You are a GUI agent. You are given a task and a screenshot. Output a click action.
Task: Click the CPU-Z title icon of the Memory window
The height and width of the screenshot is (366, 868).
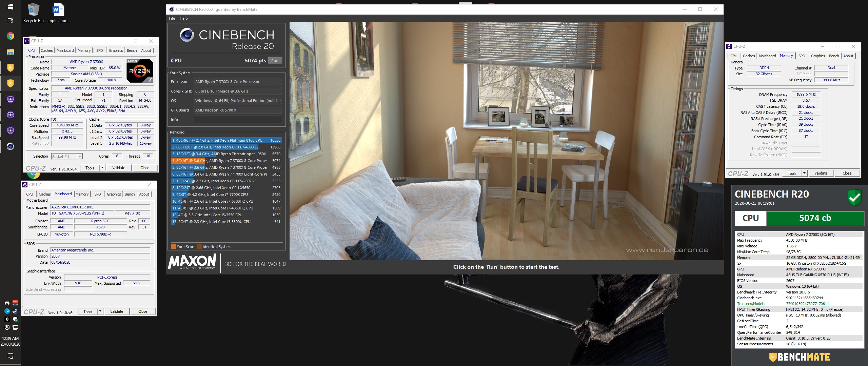729,46
